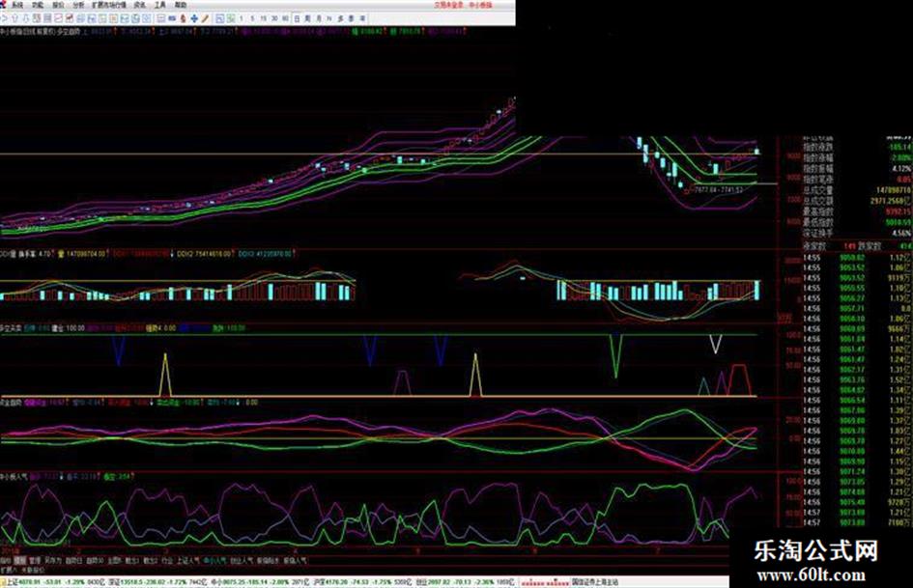
Task: Click the 中小板指 title label
Action: pyautogui.click(x=480, y=5)
